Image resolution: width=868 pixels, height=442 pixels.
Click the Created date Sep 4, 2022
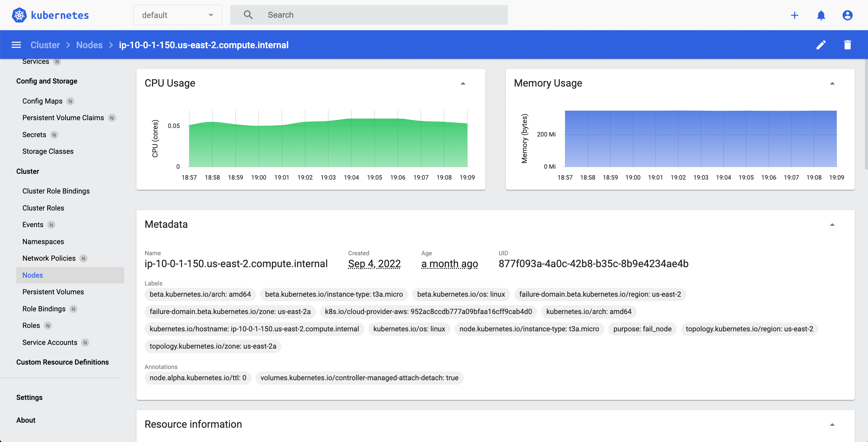tap(374, 264)
